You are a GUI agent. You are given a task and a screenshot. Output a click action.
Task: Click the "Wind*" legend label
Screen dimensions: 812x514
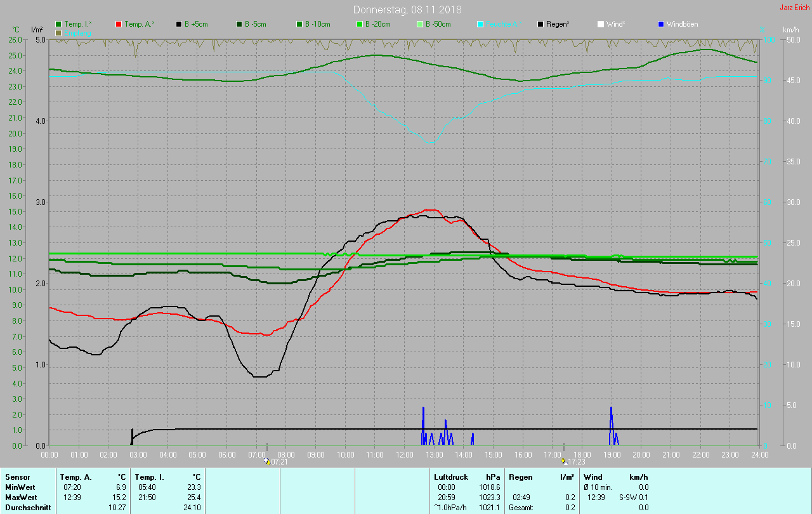[615, 24]
